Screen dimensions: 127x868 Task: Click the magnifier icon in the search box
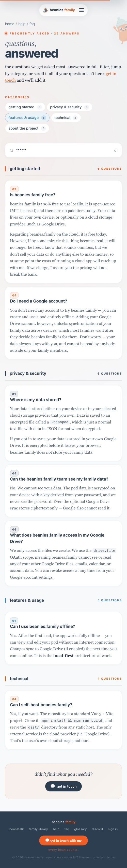click(11, 151)
